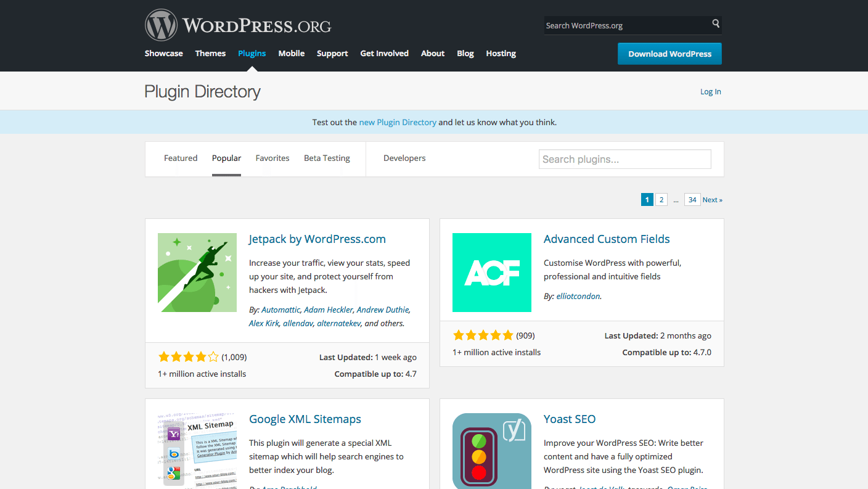Switch to the Featured tab

tap(180, 158)
